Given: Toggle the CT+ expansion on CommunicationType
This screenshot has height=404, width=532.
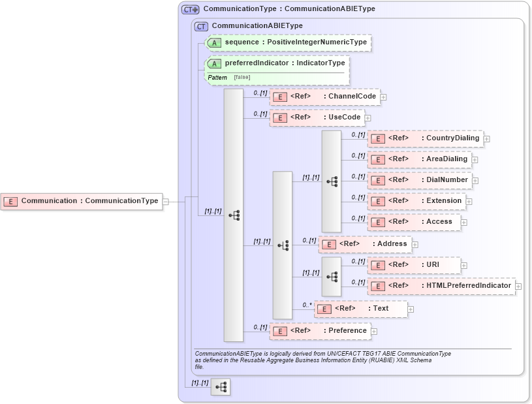Looking at the screenshot, I should pyautogui.click(x=189, y=8).
